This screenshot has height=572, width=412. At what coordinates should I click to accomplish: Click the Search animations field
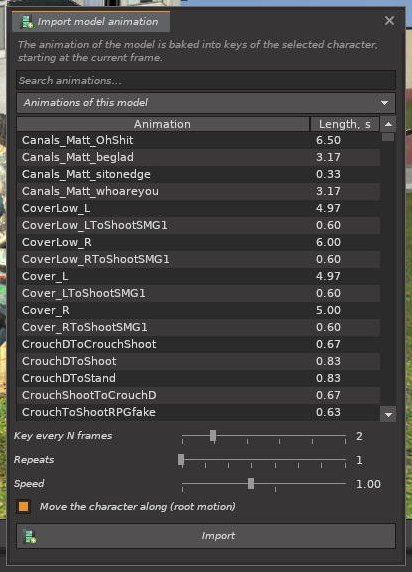[206, 80]
